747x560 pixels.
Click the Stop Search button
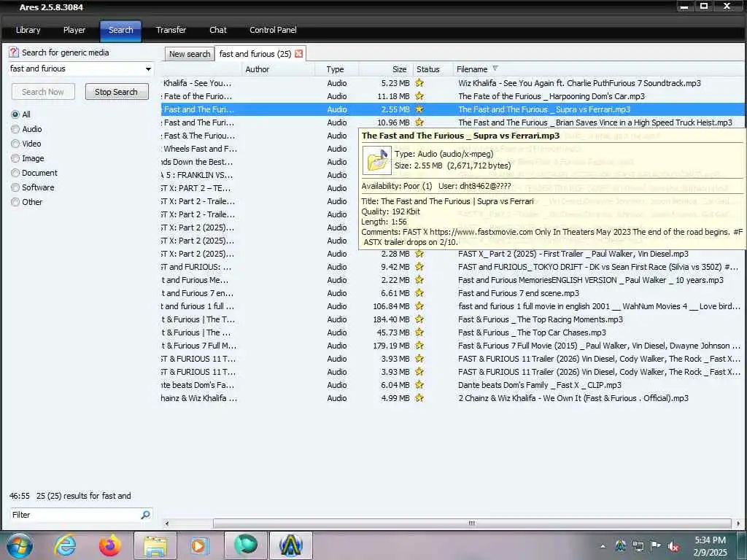(x=116, y=92)
